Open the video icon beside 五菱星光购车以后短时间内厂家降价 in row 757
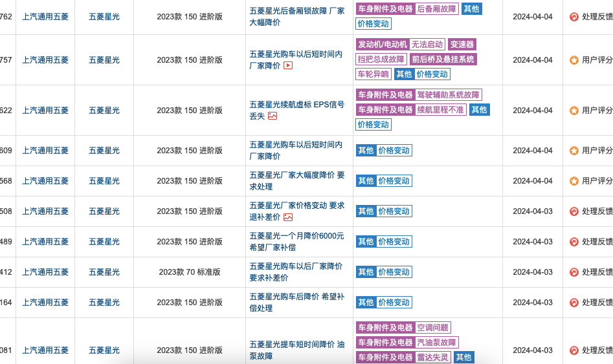The height and width of the screenshot is (364, 613). click(x=288, y=65)
